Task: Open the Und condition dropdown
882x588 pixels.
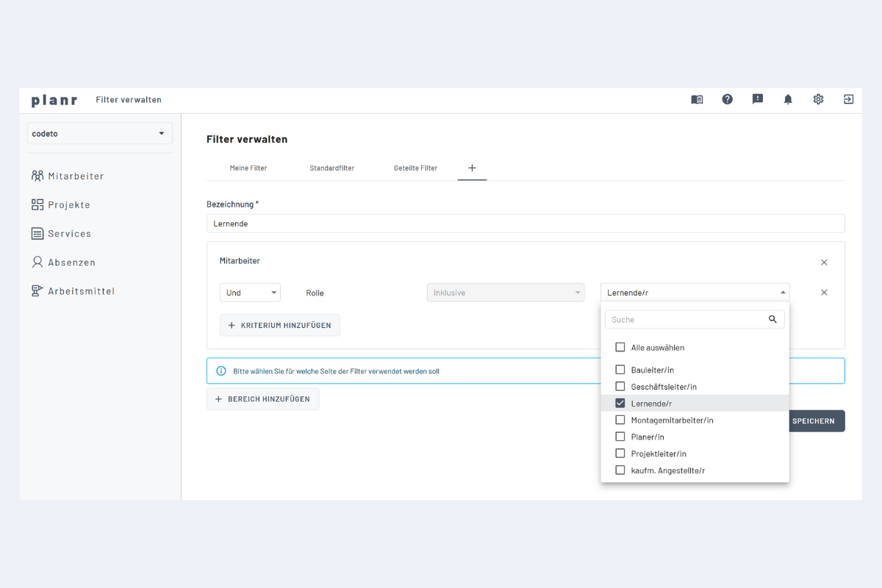Action: pos(250,292)
